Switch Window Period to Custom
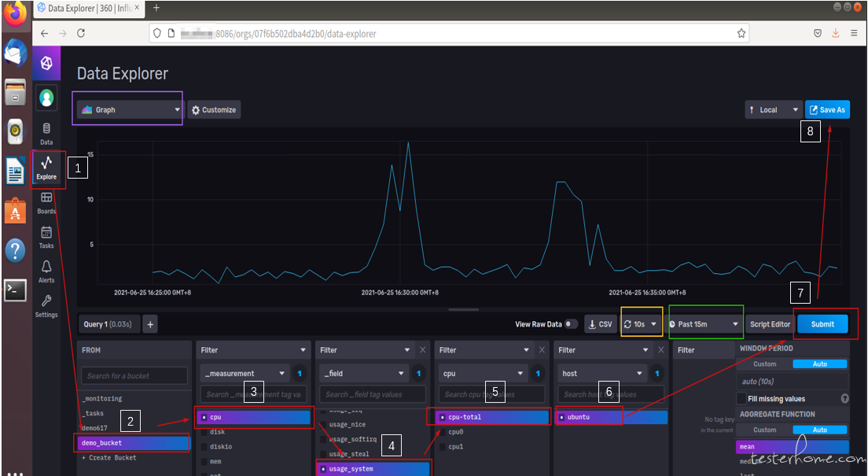868x476 pixels. [x=764, y=364]
